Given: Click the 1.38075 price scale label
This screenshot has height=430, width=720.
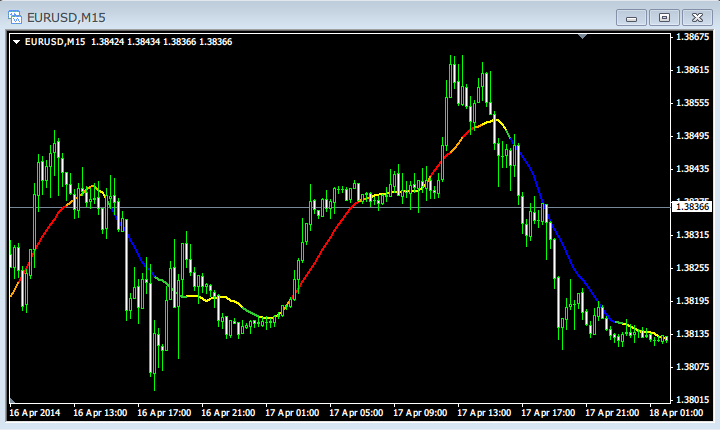Looking at the screenshot, I should (x=692, y=367).
